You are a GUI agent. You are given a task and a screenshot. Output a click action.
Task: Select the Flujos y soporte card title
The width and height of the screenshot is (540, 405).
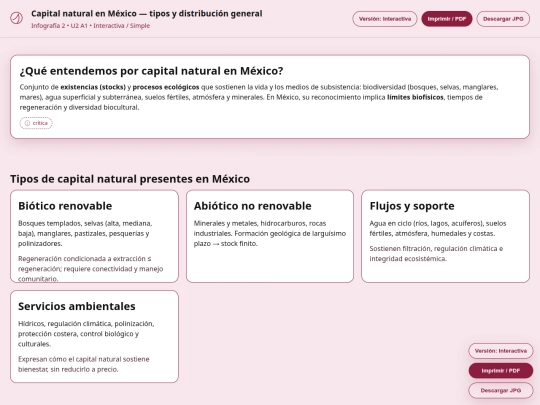[412, 206]
